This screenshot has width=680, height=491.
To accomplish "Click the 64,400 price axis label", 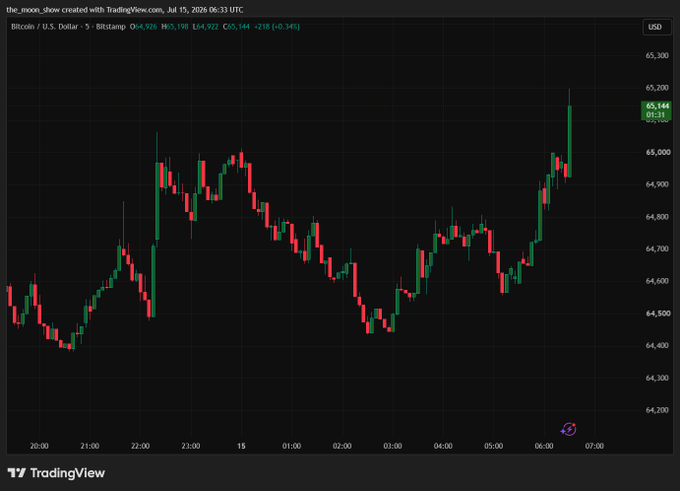I will coord(657,346).
